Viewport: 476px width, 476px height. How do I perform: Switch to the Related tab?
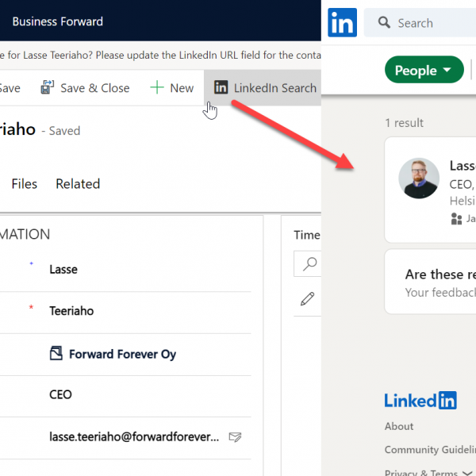pos(78,184)
